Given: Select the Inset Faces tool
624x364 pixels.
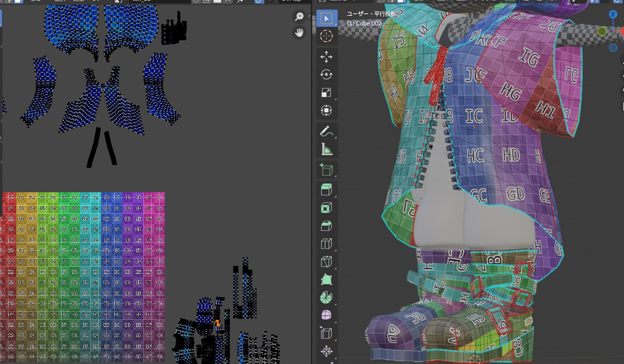Looking at the screenshot, I should [326, 208].
